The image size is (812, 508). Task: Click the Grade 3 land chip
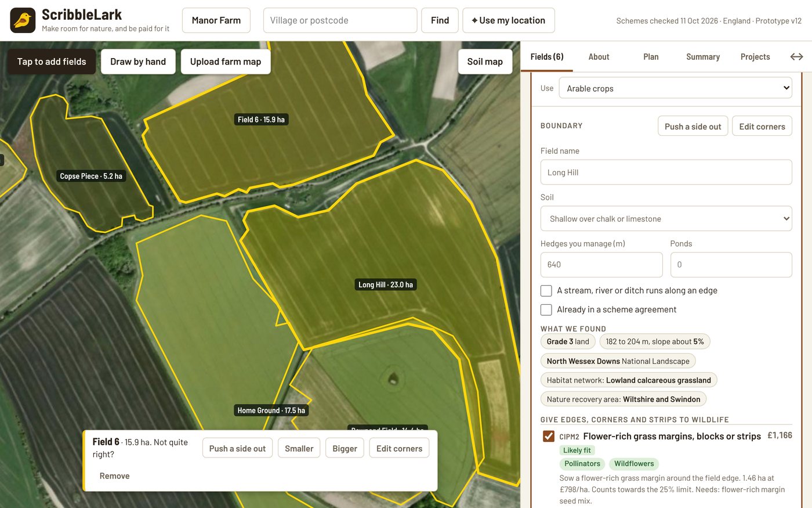coord(568,341)
